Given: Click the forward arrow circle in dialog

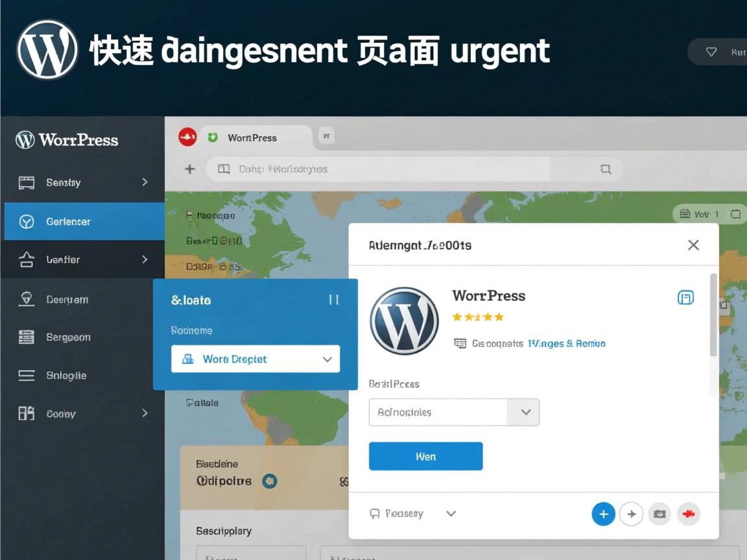Looking at the screenshot, I should 632,513.
